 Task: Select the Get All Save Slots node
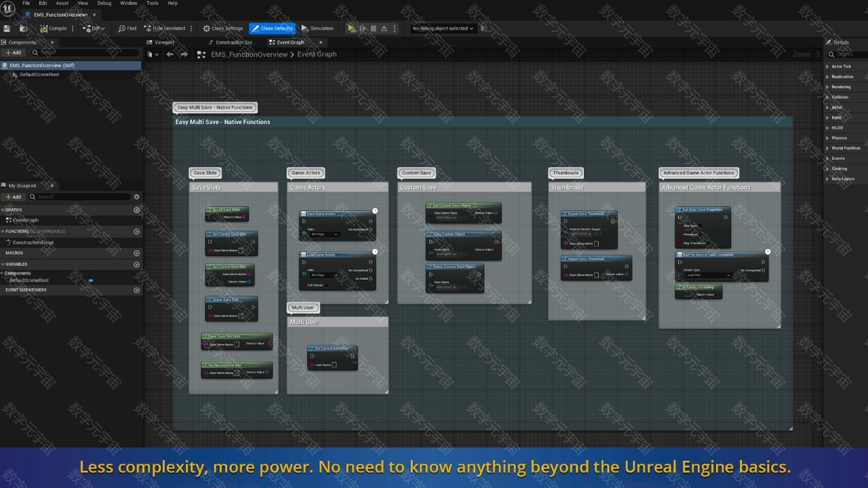[x=226, y=213]
